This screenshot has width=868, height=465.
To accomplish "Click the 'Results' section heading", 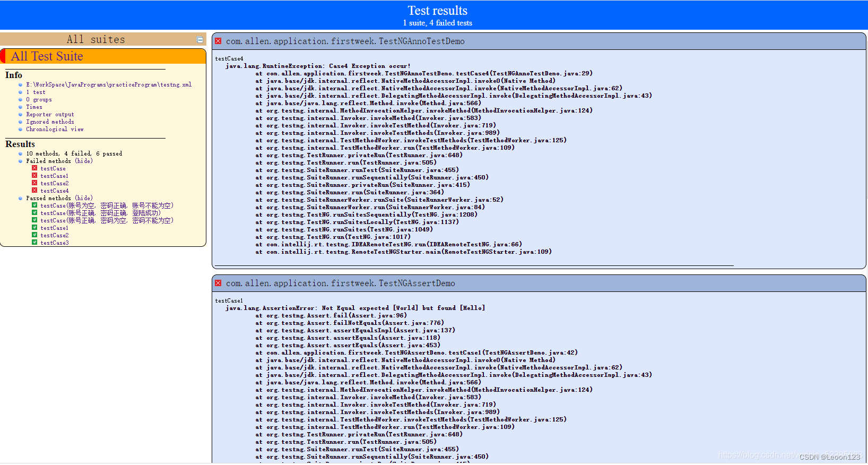I will [20, 144].
